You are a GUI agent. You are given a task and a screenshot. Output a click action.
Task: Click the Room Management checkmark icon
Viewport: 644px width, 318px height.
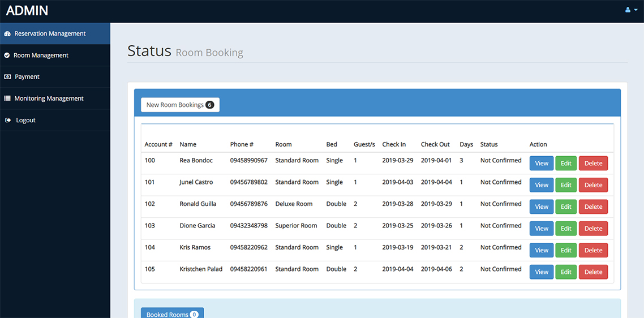[7, 55]
